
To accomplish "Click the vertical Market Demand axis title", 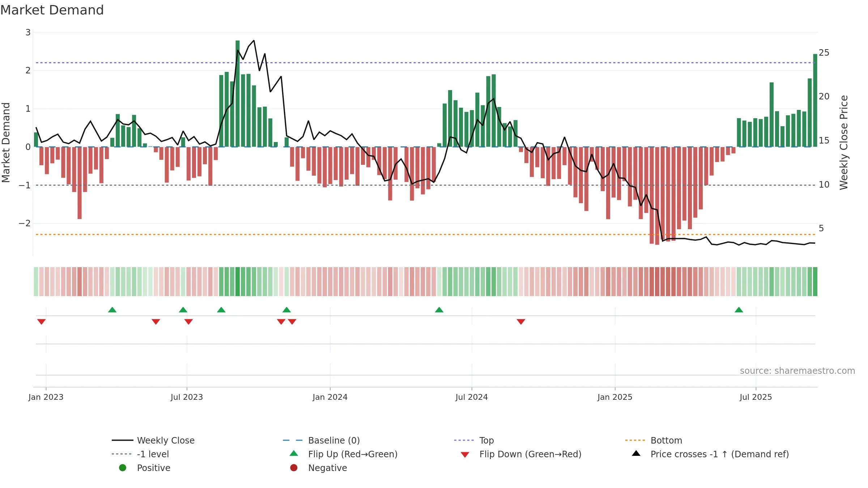I will click(x=6, y=142).
